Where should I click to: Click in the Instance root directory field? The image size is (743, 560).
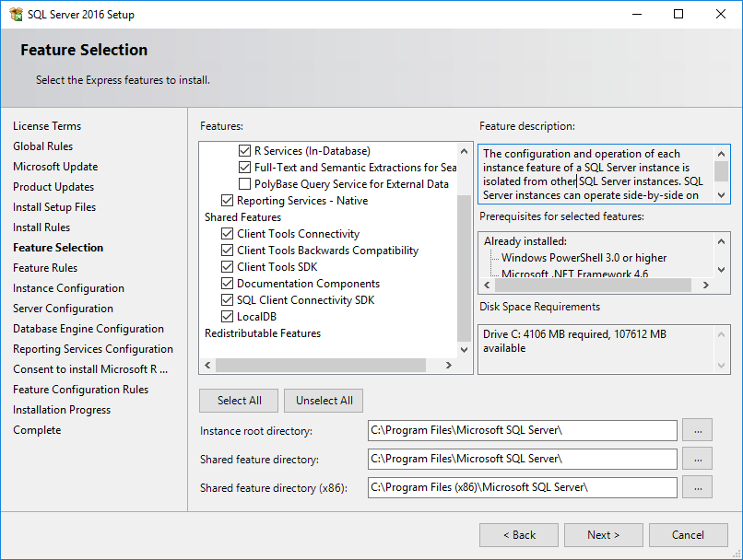click(x=522, y=430)
